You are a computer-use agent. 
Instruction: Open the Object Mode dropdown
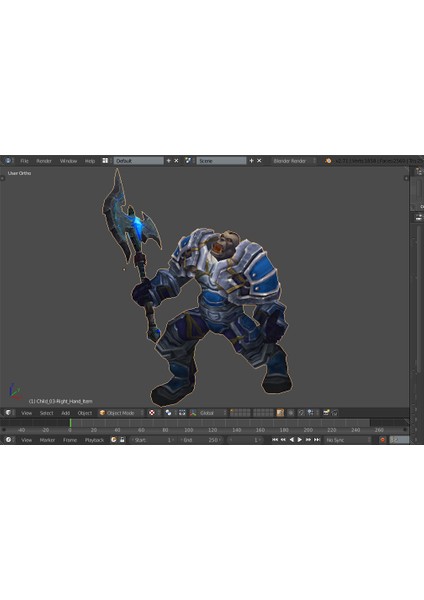[121, 413]
